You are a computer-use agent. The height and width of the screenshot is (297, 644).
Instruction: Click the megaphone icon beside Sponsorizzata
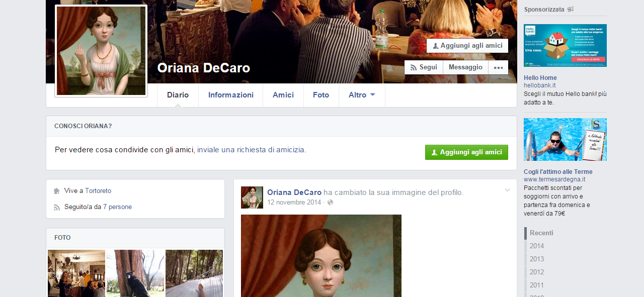pyautogui.click(x=570, y=9)
